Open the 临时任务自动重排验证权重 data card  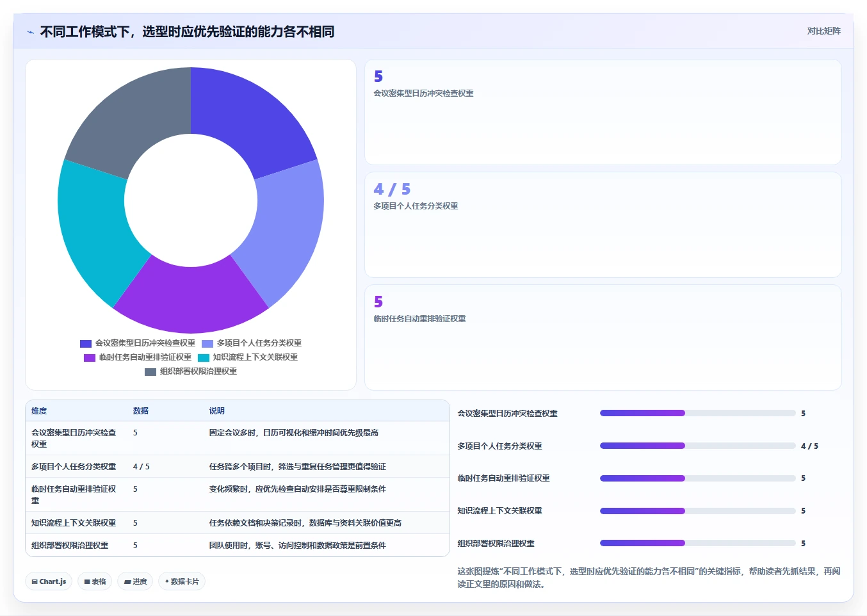pos(603,337)
